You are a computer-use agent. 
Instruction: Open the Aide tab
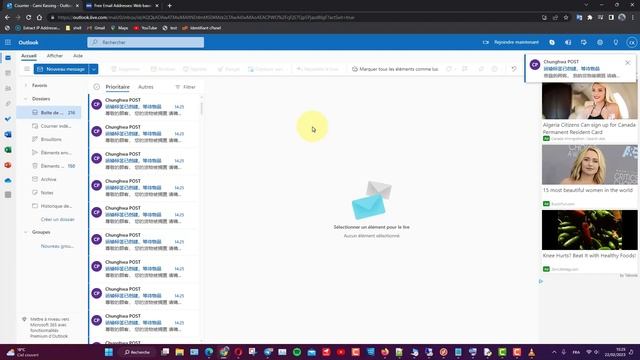[78, 56]
